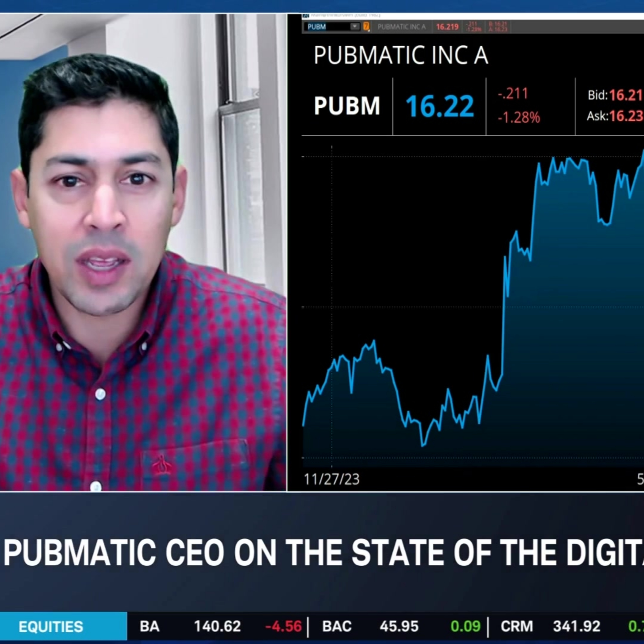
Task: Click the 341.92 price for CRM
Action: (577, 627)
